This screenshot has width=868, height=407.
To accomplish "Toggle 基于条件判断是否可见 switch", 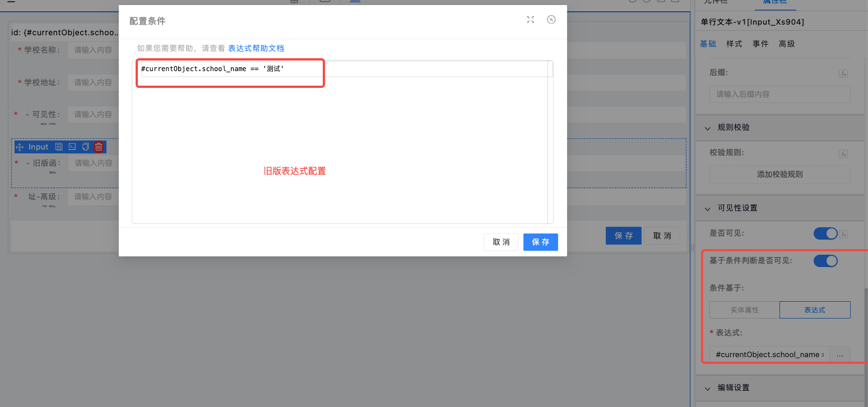I will 825,261.
